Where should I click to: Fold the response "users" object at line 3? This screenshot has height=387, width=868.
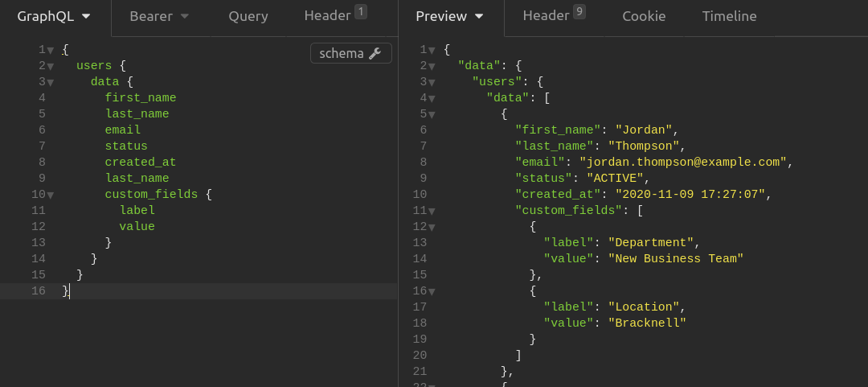pos(432,83)
